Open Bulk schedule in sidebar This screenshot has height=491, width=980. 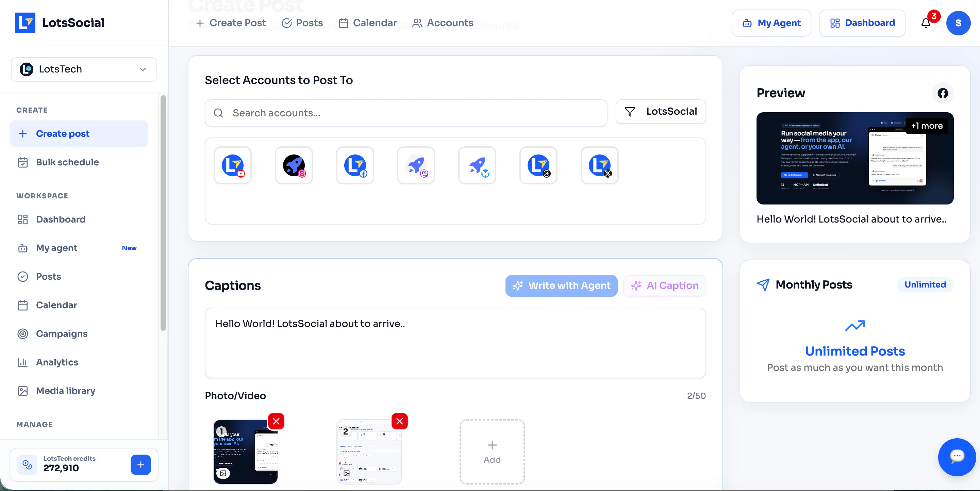tap(79, 162)
